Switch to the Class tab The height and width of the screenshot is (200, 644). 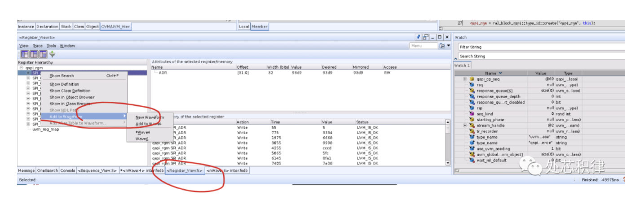click(x=79, y=26)
